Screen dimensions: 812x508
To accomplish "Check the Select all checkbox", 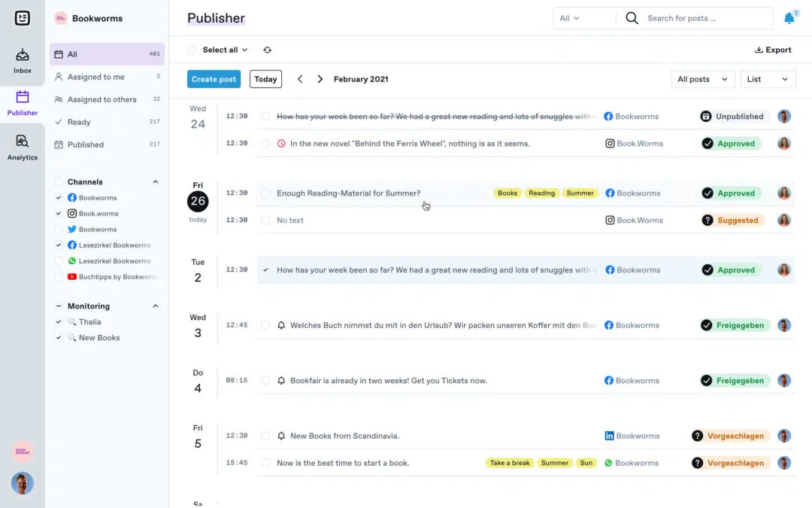I will click(191, 49).
